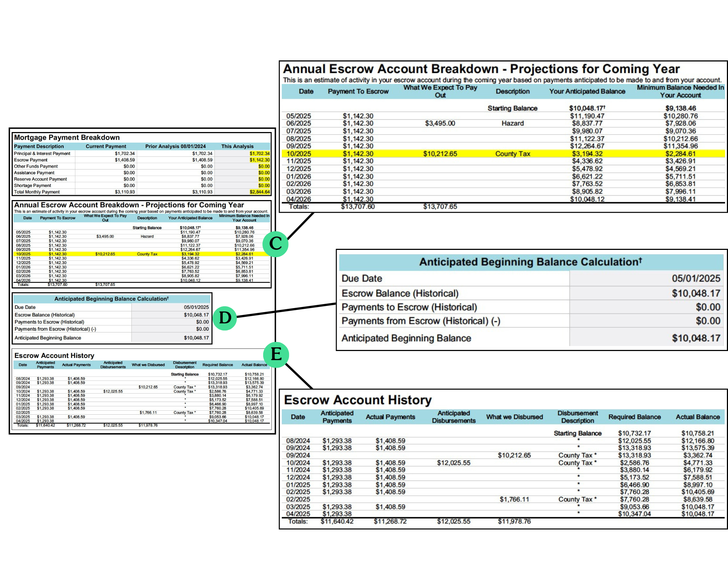This screenshot has height=562, width=728.
Task: Click the $10,212.65 disbursed amount in the enlarged history
Action: [x=514, y=455]
